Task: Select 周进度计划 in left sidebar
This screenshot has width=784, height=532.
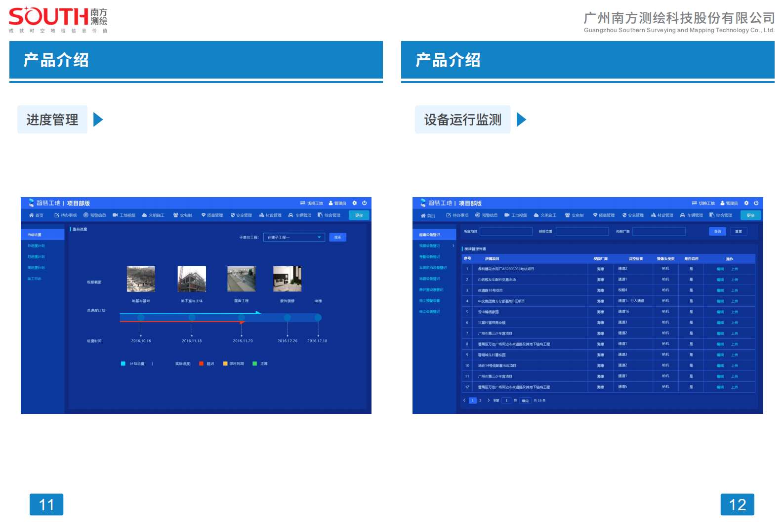Action: point(36,268)
